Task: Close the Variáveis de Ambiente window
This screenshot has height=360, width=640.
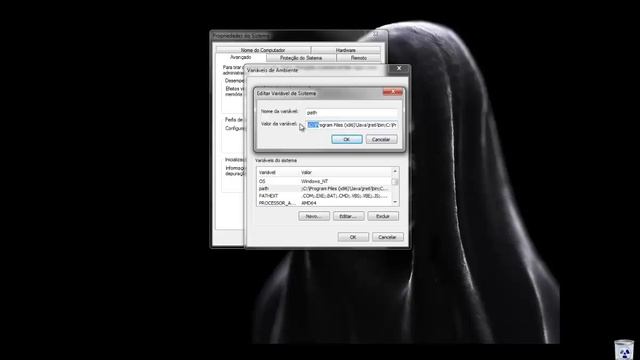Action: [399, 69]
